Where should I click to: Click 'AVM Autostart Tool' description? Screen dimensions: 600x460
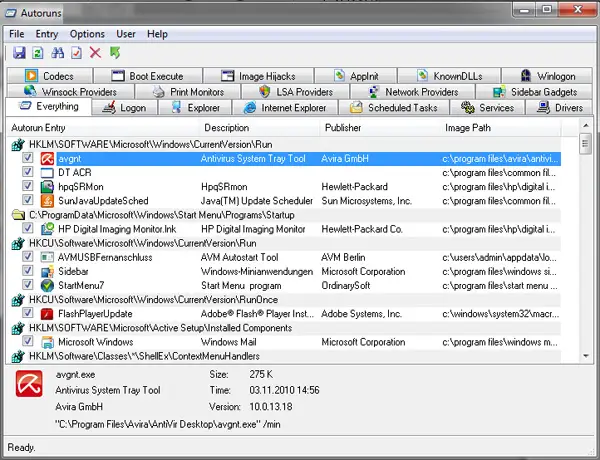pyautogui.click(x=240, y=257)
